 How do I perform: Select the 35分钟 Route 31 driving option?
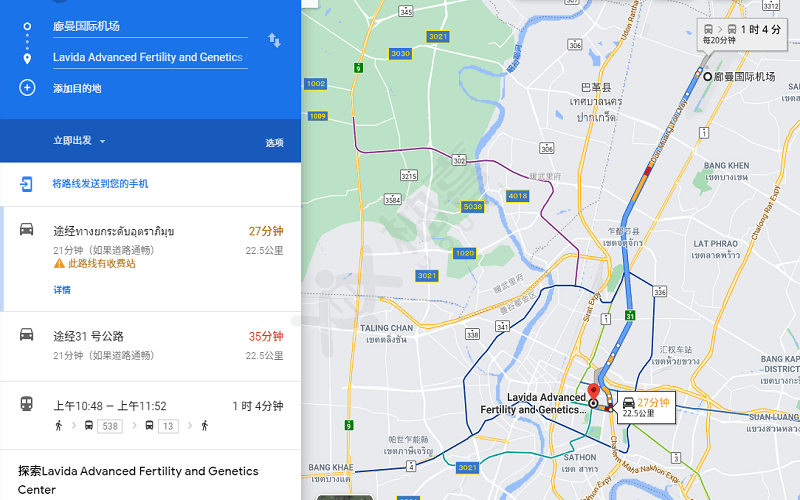tap(150, 345)
